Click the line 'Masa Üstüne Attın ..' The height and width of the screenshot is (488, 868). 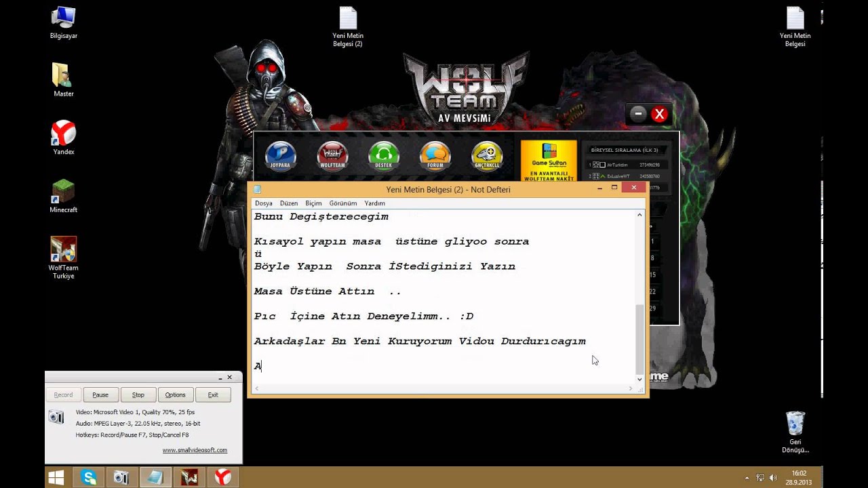pyautogui.click(x=328, y=291)
